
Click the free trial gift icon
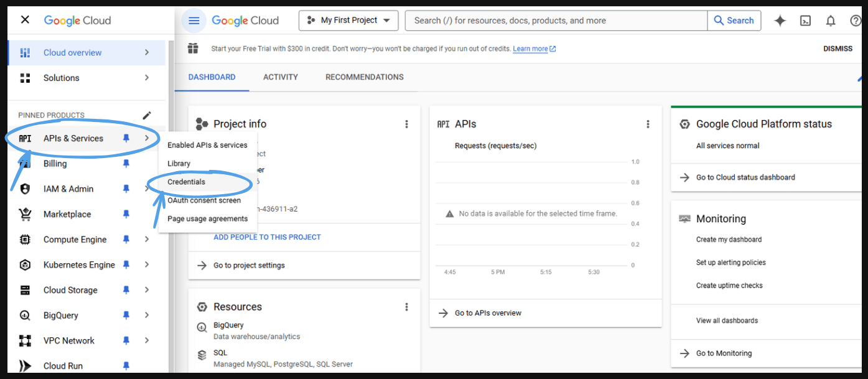193,49
